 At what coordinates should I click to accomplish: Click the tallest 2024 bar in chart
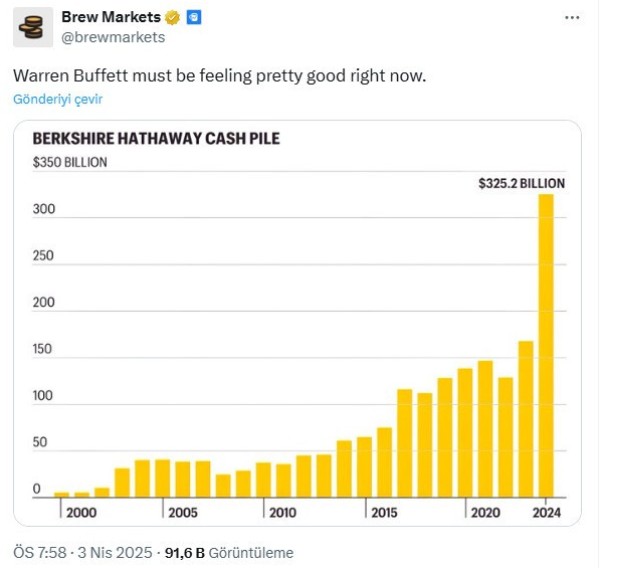546,345
